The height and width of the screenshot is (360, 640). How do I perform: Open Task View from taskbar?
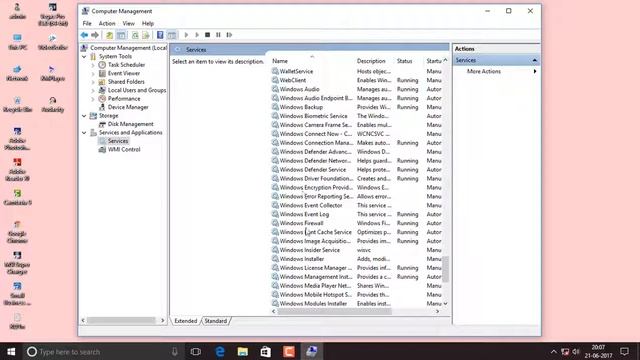coord(196,351)
